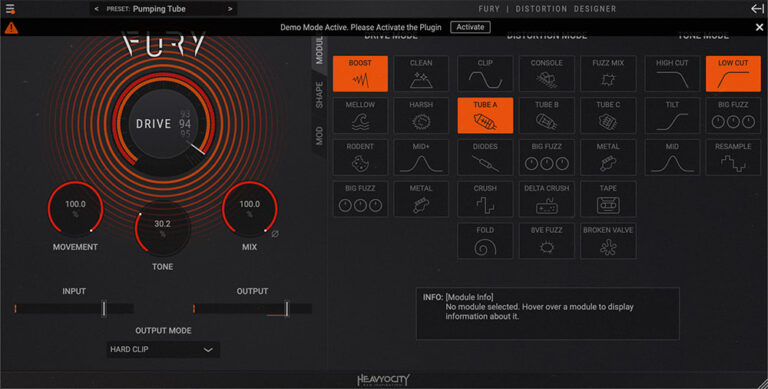This screenshot has height=389, width=768.
Task: Click the Input level slider handle
Action: click(104, 309)
